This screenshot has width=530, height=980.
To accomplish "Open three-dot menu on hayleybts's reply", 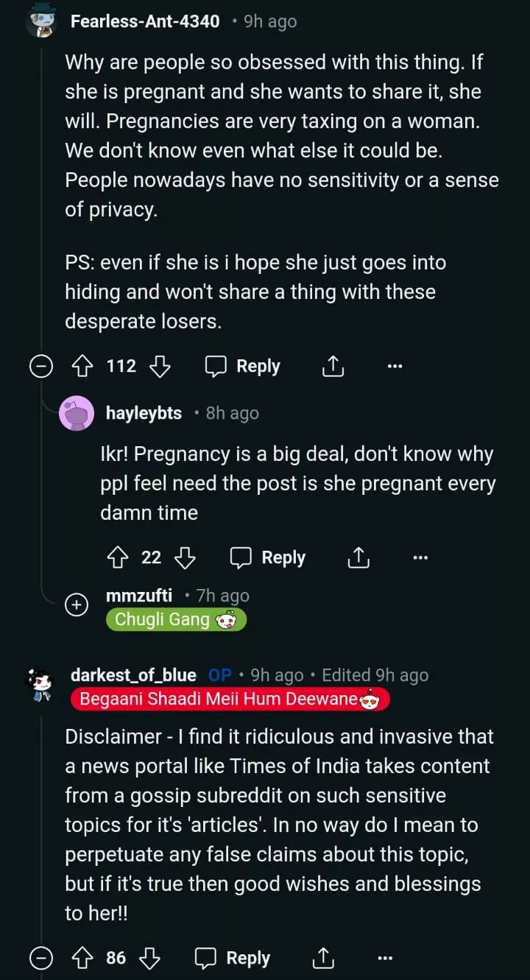I will [420, 558].
